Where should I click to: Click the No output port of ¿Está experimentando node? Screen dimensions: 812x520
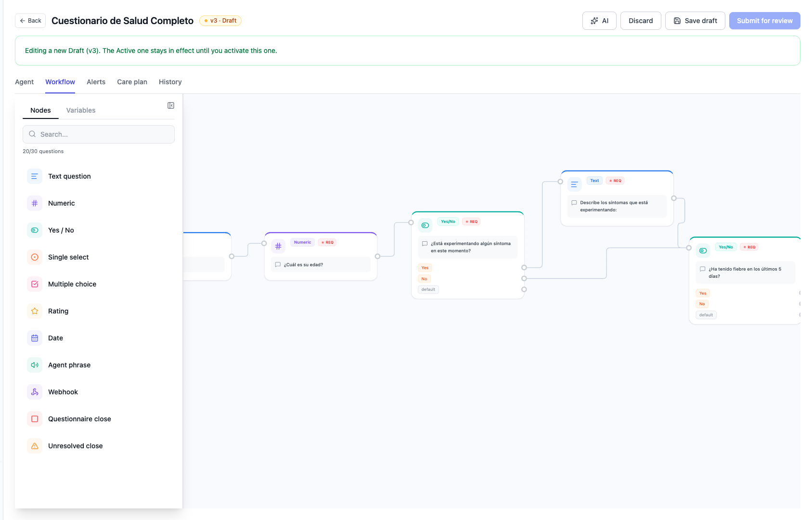click(524, 278)
